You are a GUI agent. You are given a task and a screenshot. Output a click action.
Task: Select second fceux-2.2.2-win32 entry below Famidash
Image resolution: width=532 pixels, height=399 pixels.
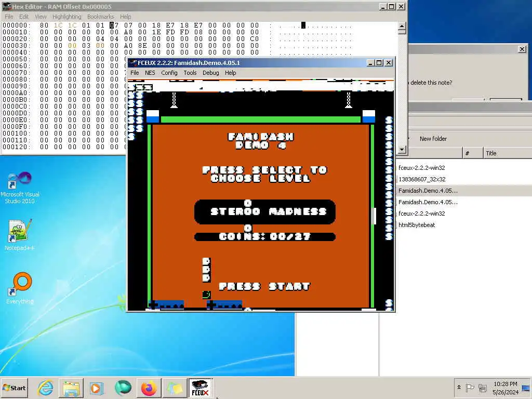[422, 214]
